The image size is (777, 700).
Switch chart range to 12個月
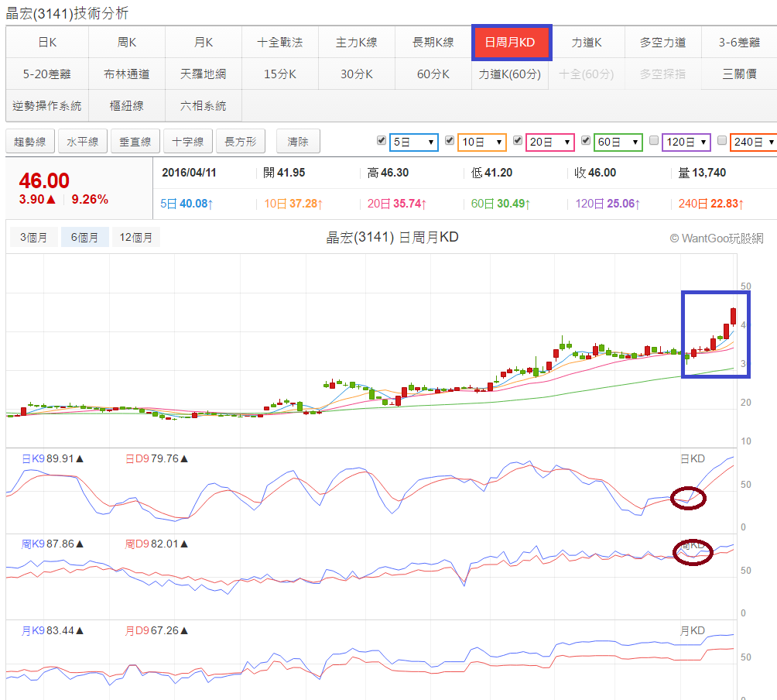(x=136, y=238)
